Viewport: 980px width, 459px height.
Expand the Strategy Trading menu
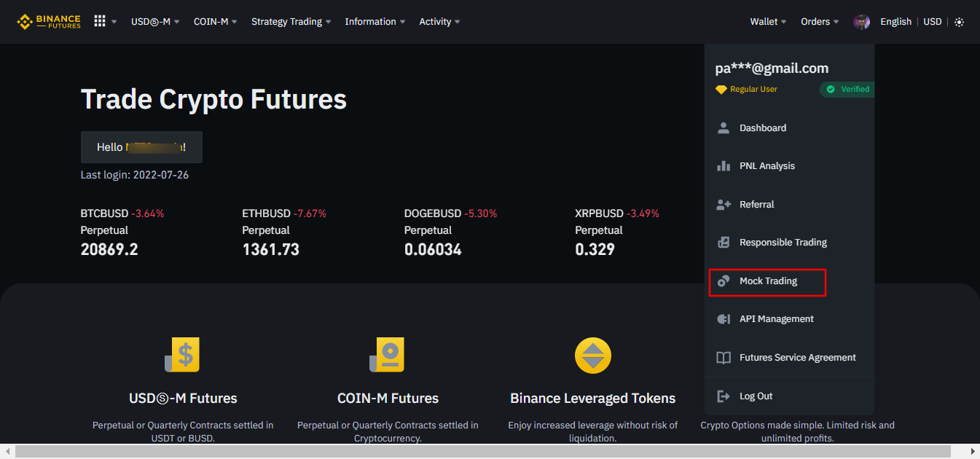coord(291,22)
